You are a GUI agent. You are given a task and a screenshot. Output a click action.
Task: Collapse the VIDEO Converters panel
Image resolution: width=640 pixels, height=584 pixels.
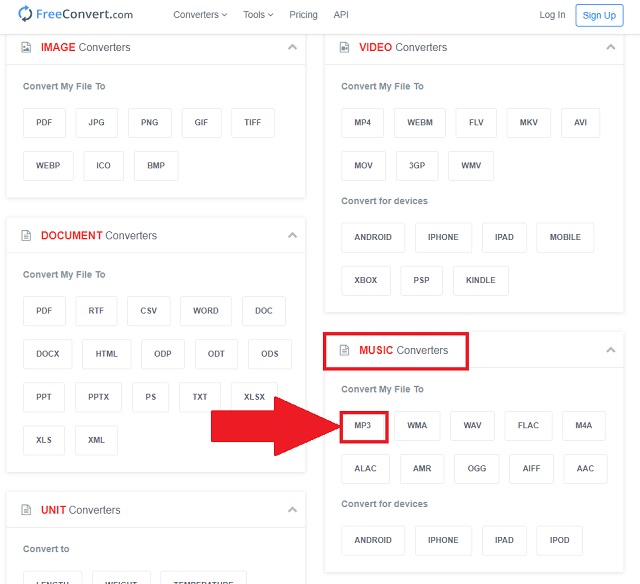pos(611,47)
